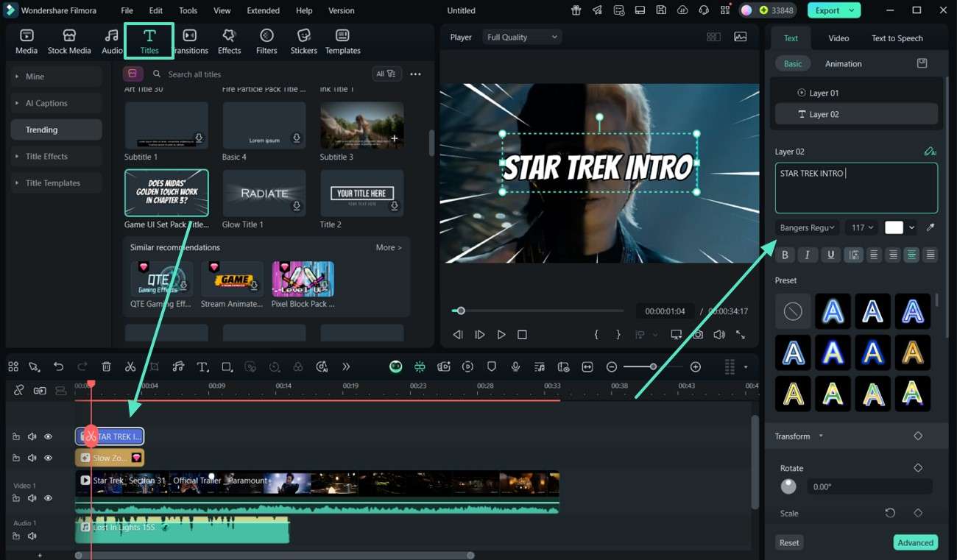Click the filter toggle icon left of search

(133, 74)
